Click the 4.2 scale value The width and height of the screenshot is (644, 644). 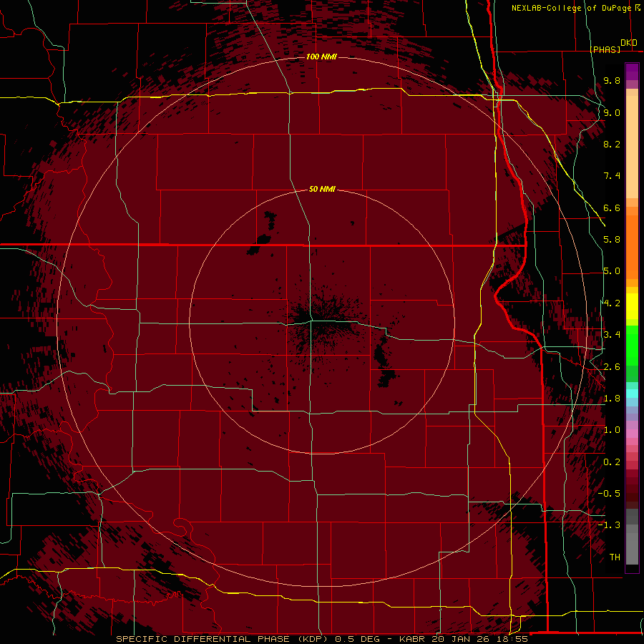[x=612, y=303]
